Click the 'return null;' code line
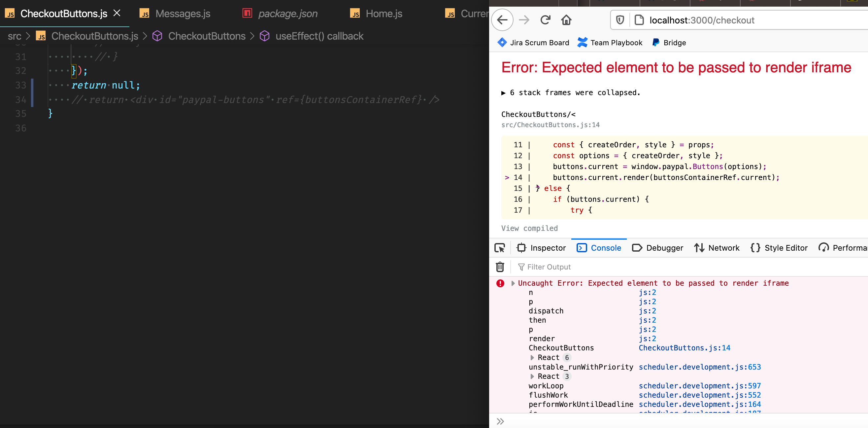868x428 pixels. pyautogui.click(x=106, y=85)
